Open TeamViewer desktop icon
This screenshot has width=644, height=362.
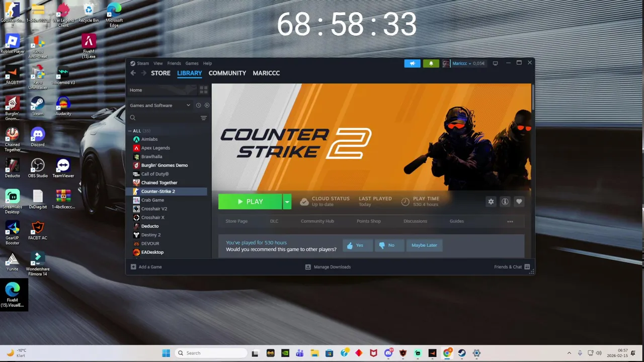pyautogui.click(x=63, y=168)
